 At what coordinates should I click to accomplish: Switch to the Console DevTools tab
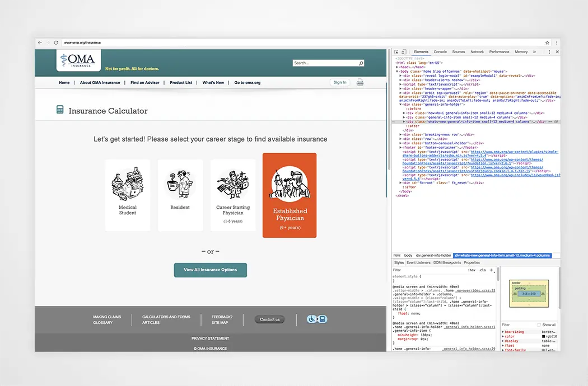(x=440, y=52)
